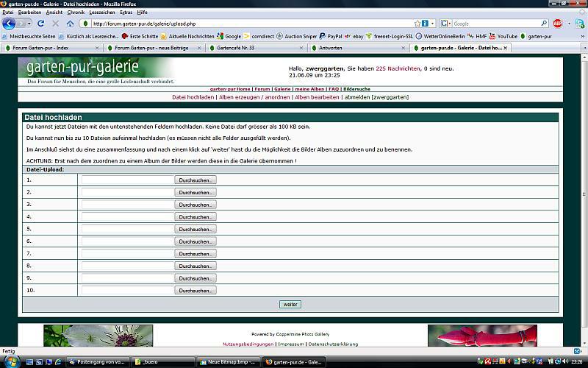
Task: Click the browser Back arrow button
Action: tap(9, 24)
